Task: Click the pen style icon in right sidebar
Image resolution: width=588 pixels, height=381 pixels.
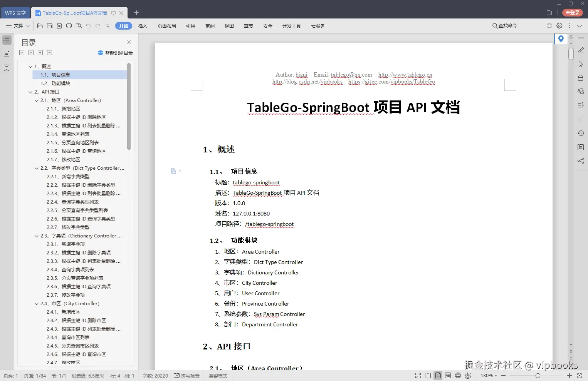Action: [581, 50]
